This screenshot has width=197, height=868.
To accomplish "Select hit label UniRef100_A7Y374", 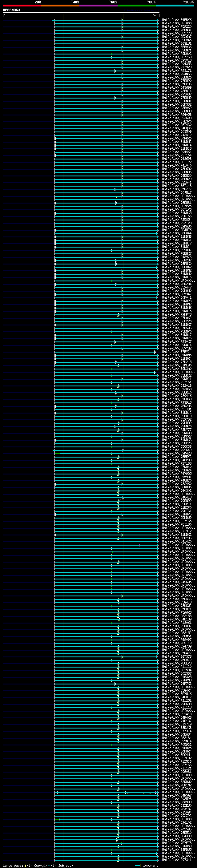I will point(177,731).
